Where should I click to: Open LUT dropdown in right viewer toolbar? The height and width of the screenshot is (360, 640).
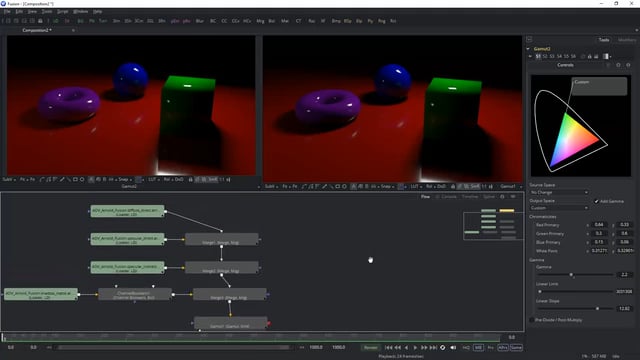coord(416,187)
